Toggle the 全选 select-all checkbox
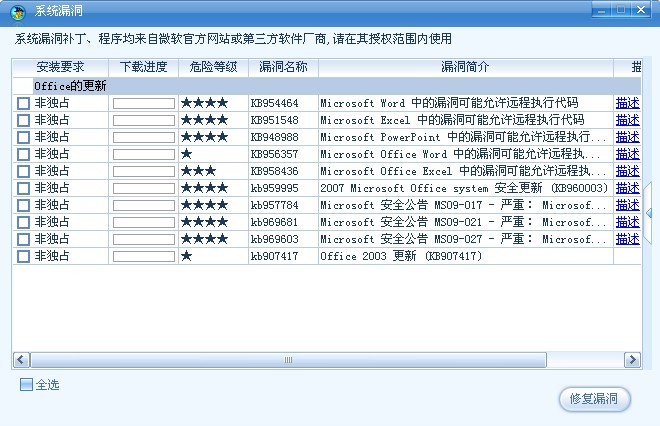This screenshot has height=426, width=660. coord(26,384)
